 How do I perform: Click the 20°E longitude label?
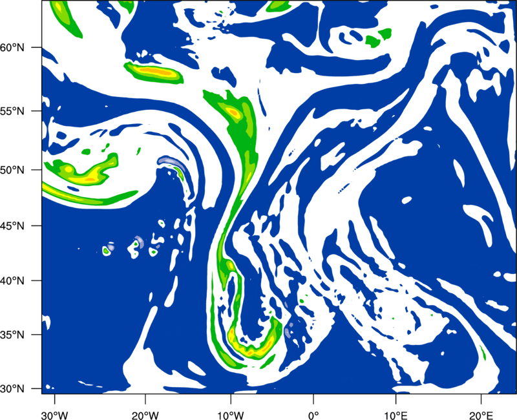pyautogui.click(x=481, y=415)
